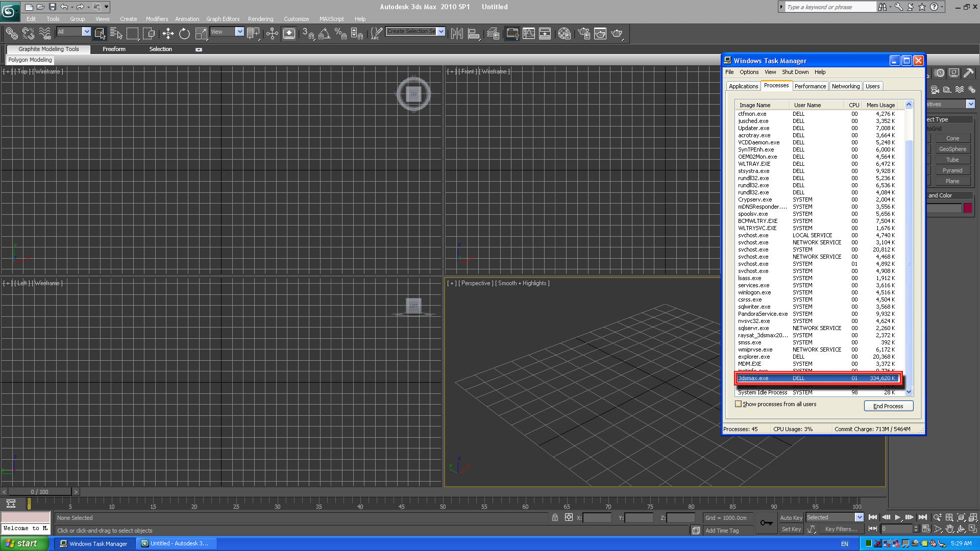This screenshot has height=551, width=980.
Task: Click the color swatch in object properties panel
Action: pyautogui.click(x=967, y=207)
